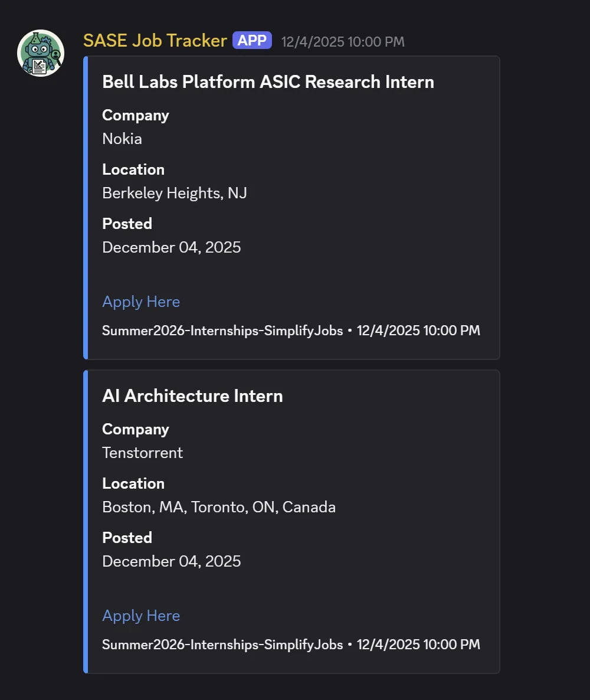Screen dimensions: 590x700
Task: Click the Berkeley Heights, NJ location text
Action: (x=174, y=193)
